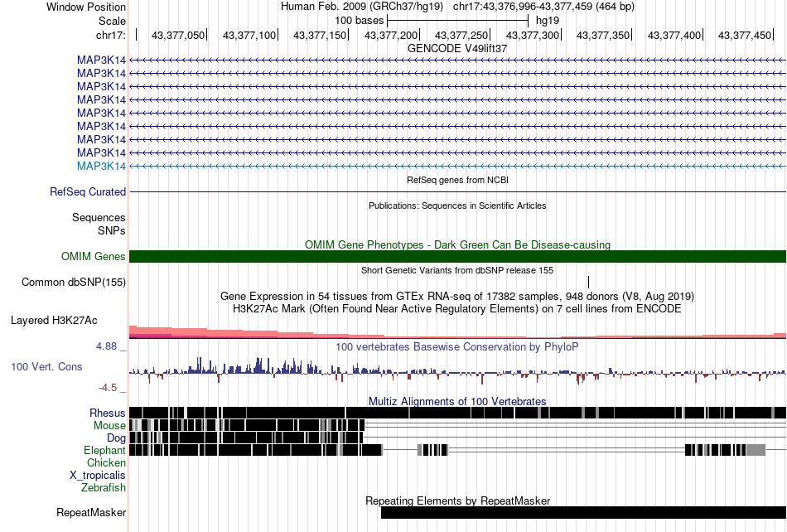Open the Layered H3K27Ac track label

coord(54,320)
